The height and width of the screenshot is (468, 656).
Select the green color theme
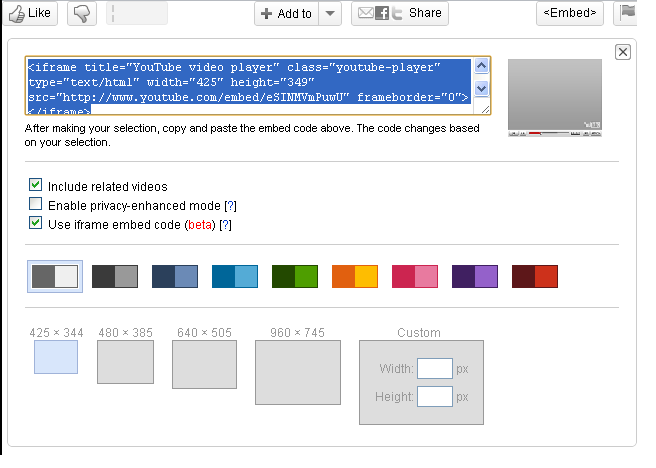click(295, 276)
